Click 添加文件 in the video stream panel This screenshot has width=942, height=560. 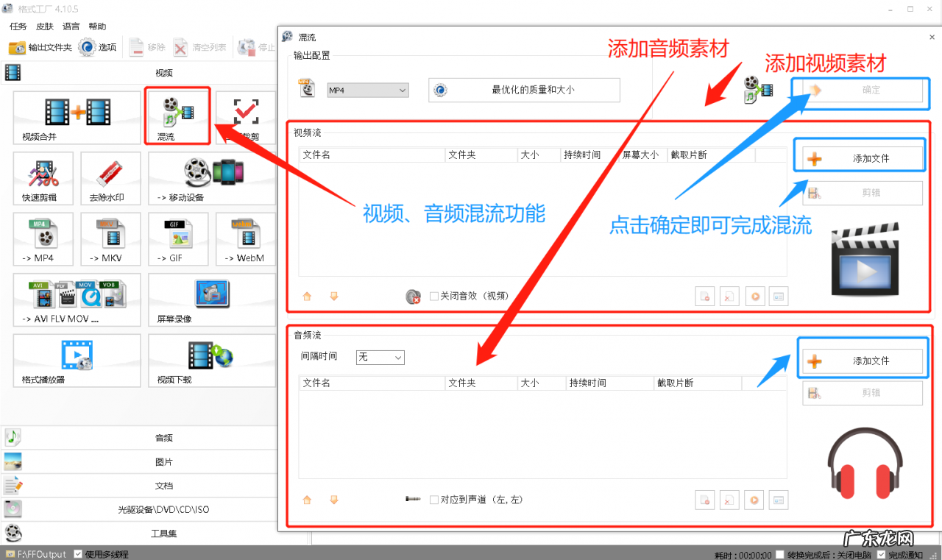click(859, 156)
